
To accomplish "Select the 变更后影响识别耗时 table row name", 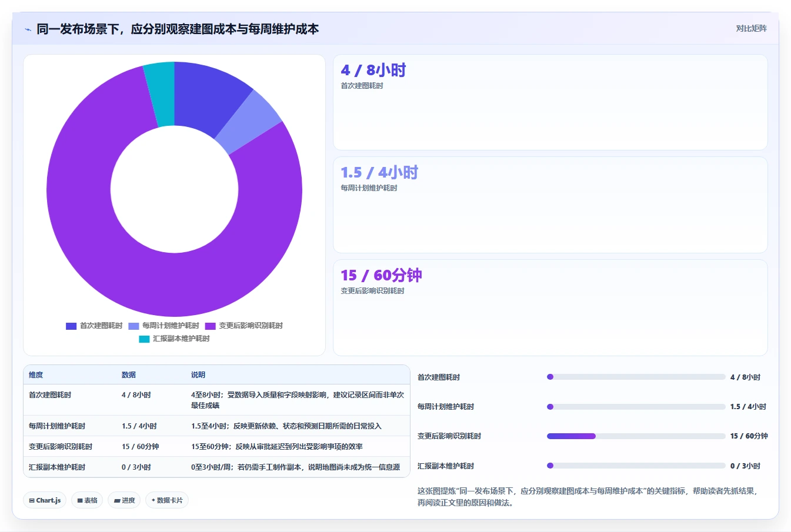I will (61, 447).
